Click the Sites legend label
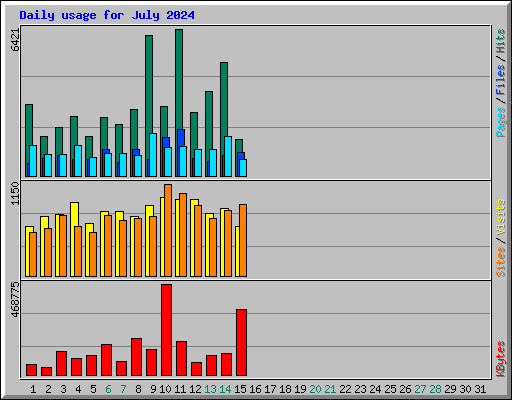 point(500,262)
